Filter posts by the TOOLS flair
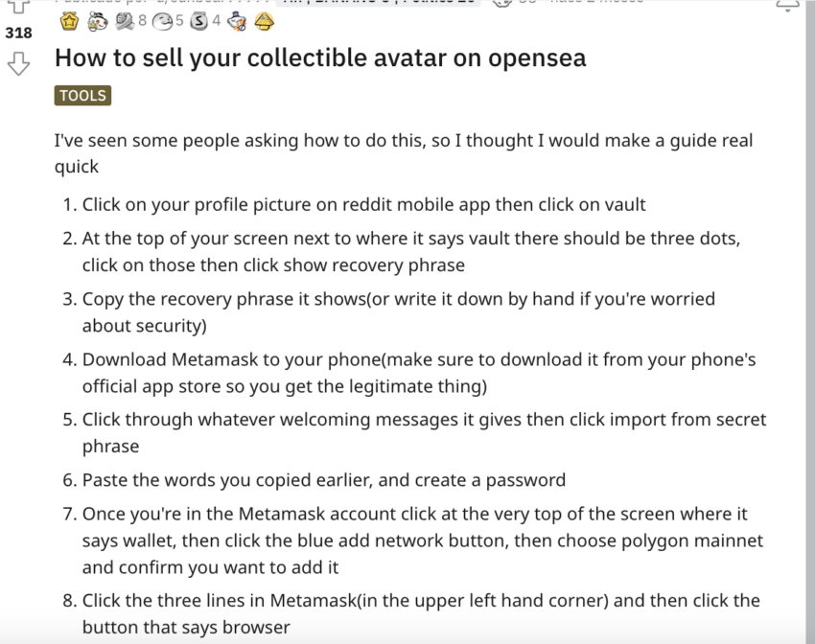The width and height of the screenshot is (815, 644). (83, 95)
